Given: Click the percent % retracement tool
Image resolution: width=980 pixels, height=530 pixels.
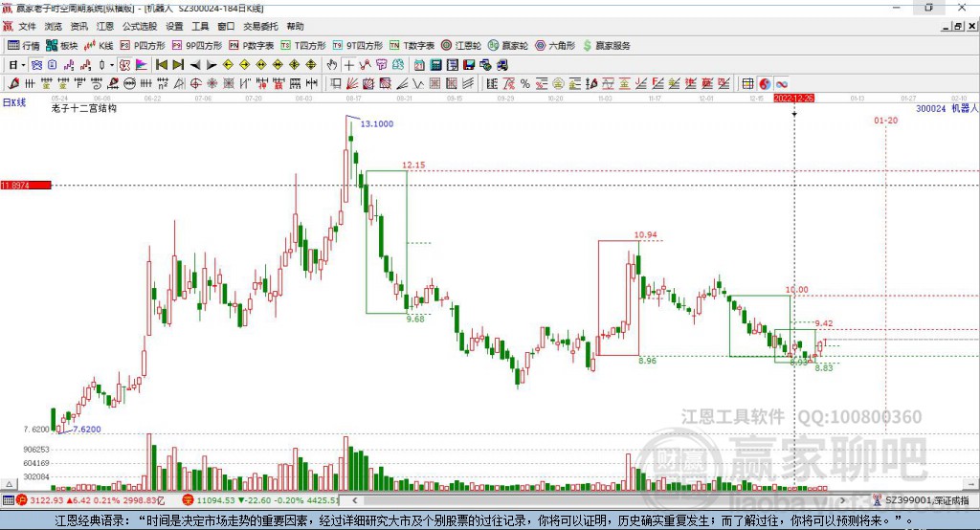Looking at the screenshot, I should (x=525, y=84).
